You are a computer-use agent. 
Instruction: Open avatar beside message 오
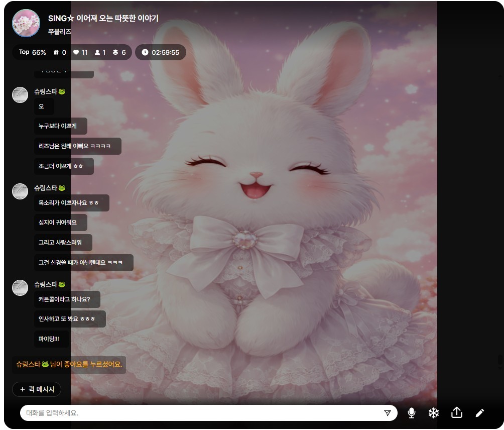pyautogui.click(x=20, y=95)
